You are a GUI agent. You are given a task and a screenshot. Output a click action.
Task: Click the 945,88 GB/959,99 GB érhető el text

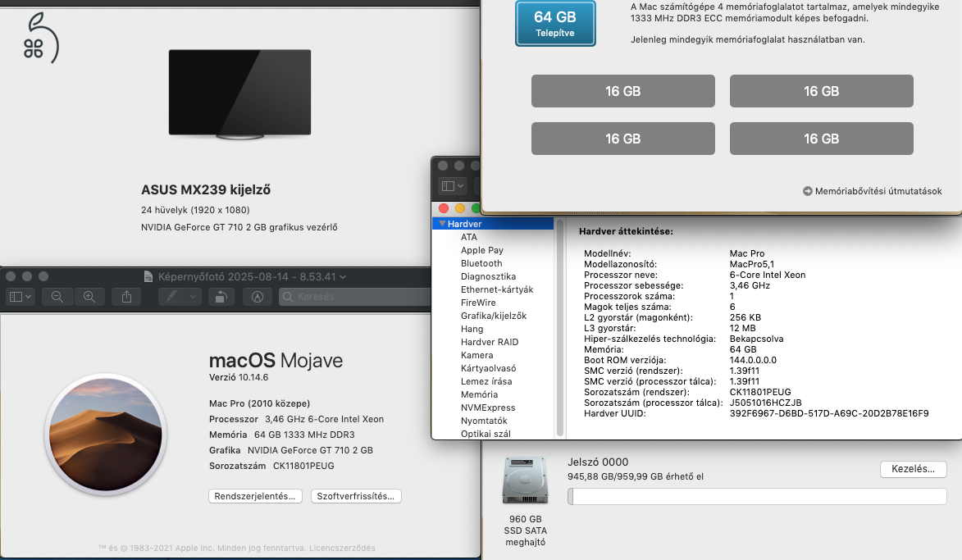click(636, 476)
